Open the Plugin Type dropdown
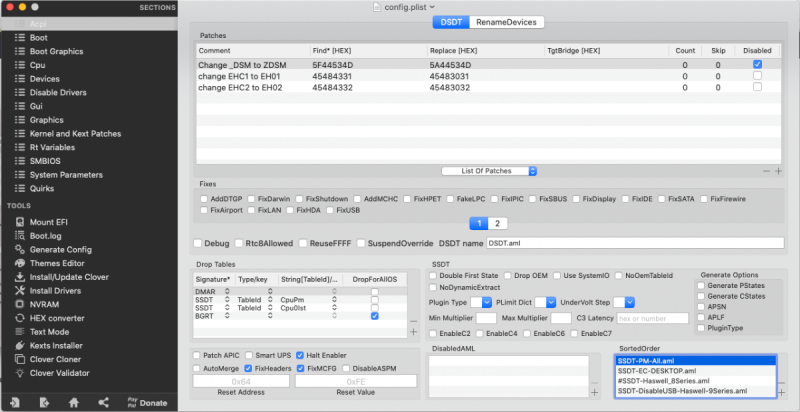Screen dimensions: 800x412 [487, 301]
